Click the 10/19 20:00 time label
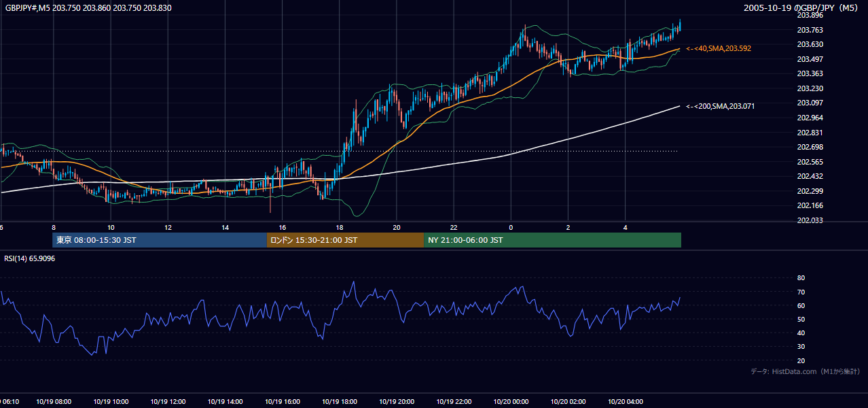 click(397, 401)
